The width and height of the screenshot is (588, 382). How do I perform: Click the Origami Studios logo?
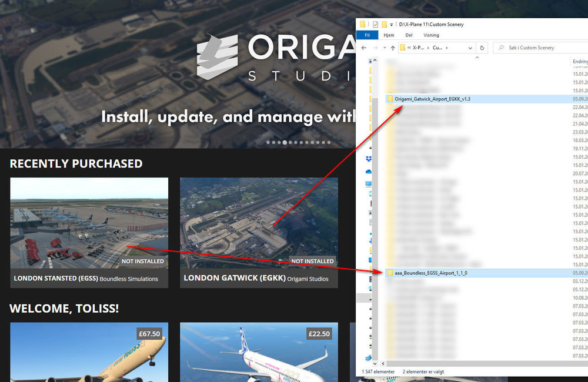217,56
